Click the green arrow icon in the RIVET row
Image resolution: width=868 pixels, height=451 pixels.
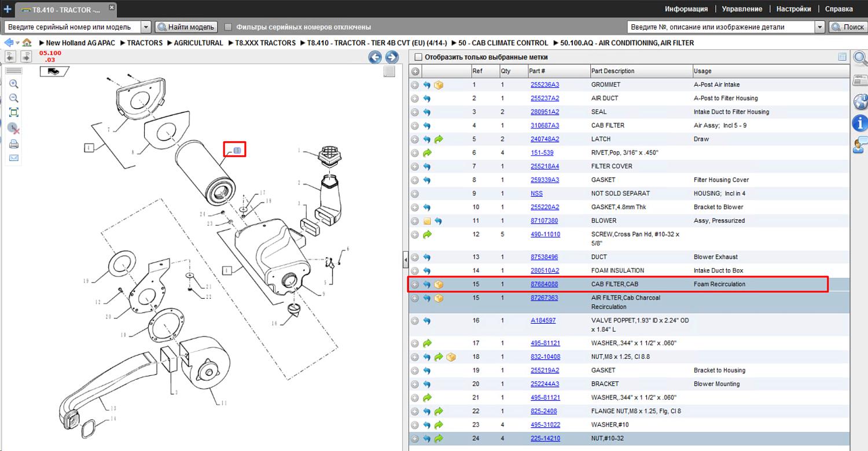click(426, 153)
